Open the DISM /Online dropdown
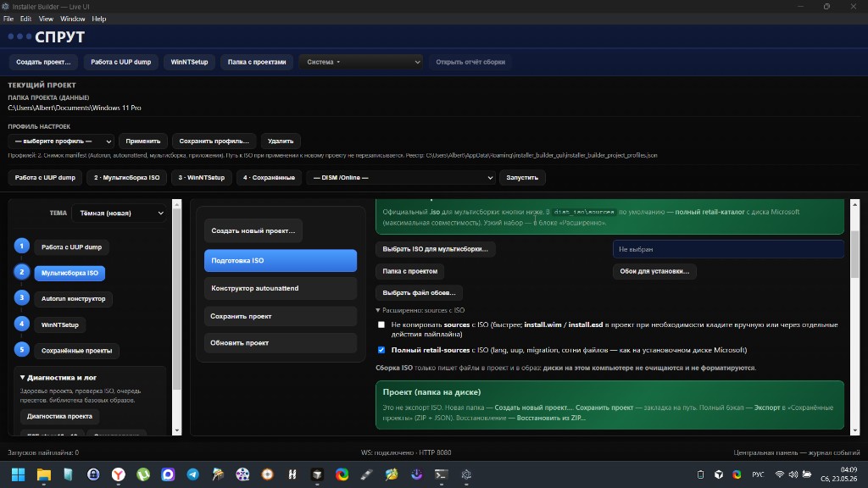868x488 pixels. click(401, 178)
